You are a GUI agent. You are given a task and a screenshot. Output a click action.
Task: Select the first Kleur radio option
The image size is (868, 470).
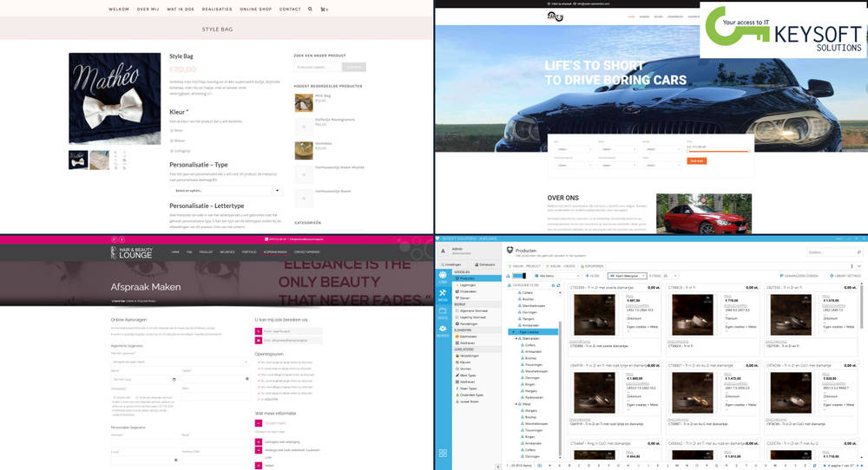point(172,130)
